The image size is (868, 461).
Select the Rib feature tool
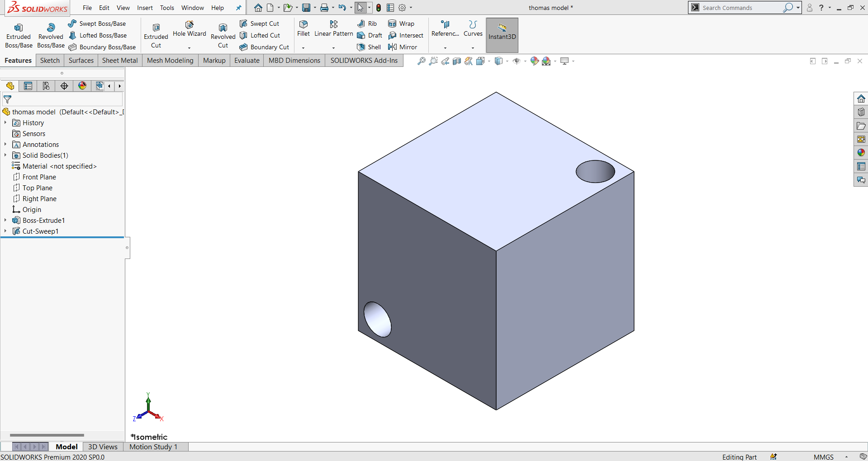367,24
